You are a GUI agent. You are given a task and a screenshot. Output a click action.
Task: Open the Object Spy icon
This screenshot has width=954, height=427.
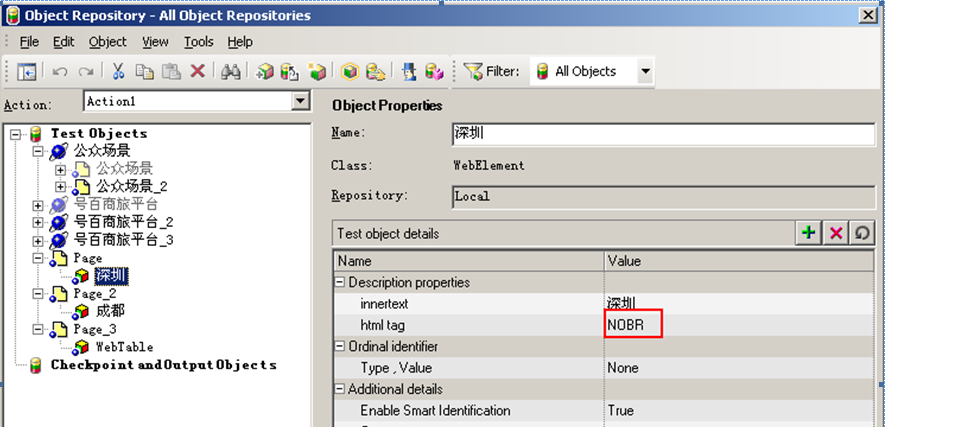coord(409,71)
